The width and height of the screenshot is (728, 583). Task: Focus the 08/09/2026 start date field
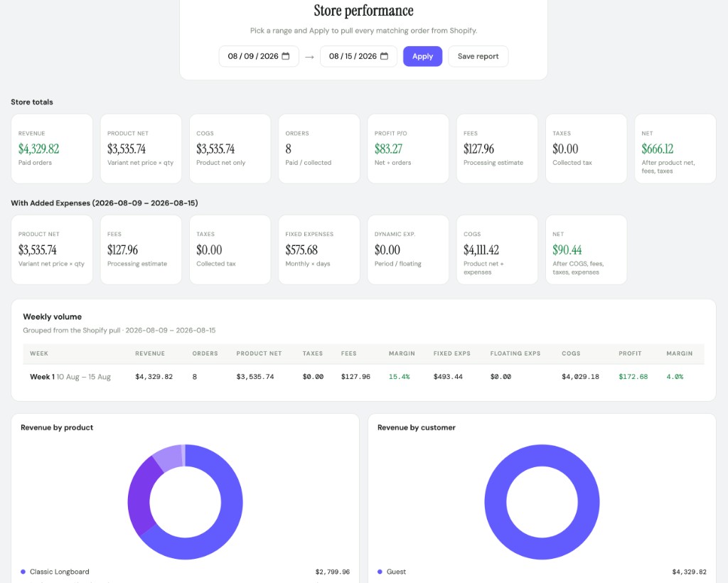259,56
